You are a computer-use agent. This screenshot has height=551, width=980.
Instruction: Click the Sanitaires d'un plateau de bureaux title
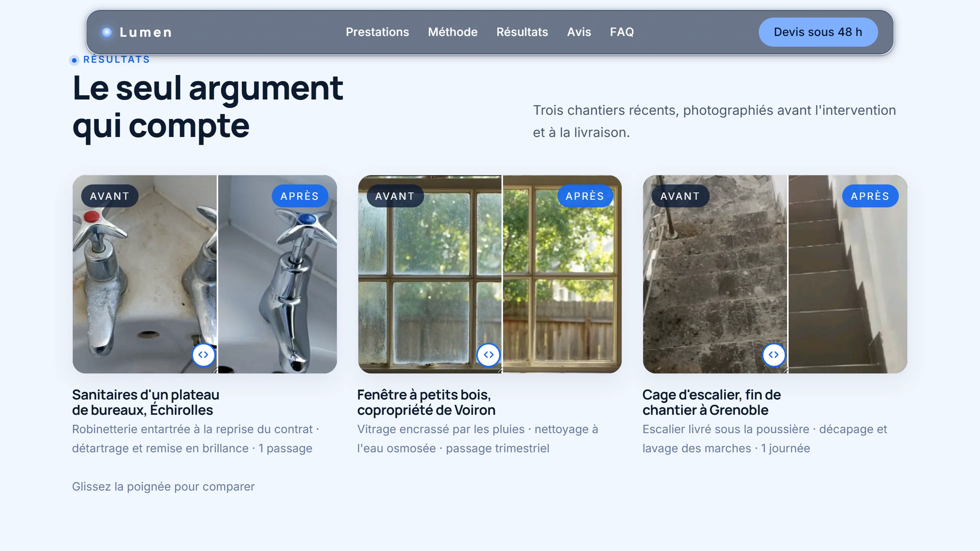[x=146, y=402]
